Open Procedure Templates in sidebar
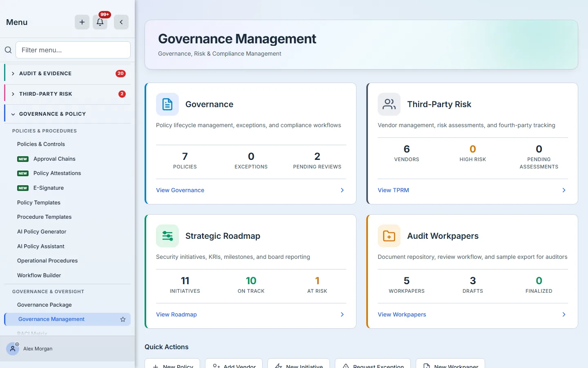The width and height of the screenshot is (588, 368). (x=44, y=217)
